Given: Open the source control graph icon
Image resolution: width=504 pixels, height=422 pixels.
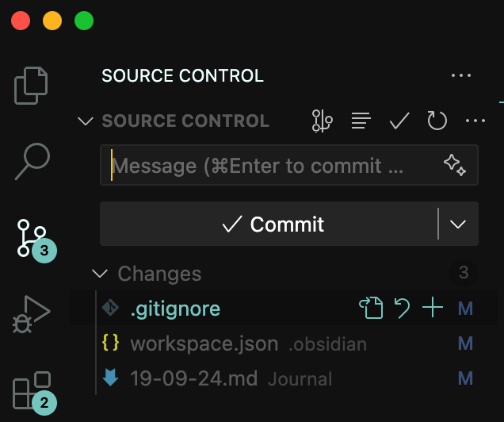Looking at the screenshot, I should point(322,121).
